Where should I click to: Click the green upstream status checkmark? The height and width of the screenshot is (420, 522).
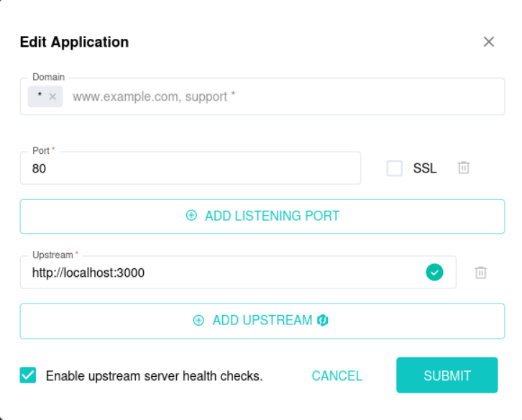(434, 272)
